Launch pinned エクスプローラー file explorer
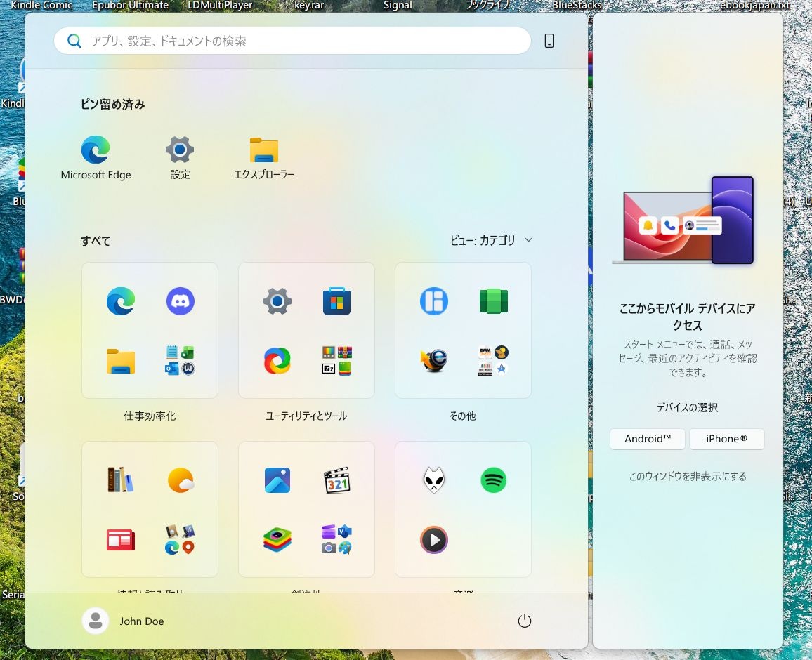This screenshot has width=812, height=660. (263, 158)
